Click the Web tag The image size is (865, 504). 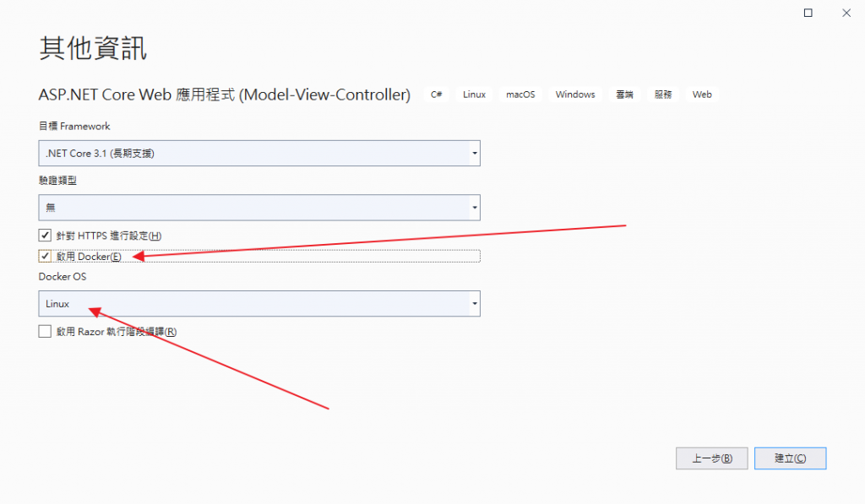702,95
